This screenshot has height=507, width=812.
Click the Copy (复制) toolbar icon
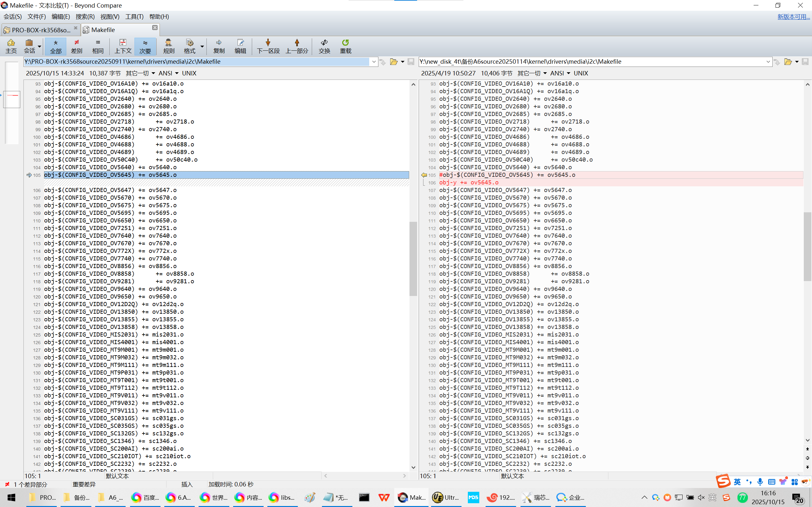(x=219, y=46)
